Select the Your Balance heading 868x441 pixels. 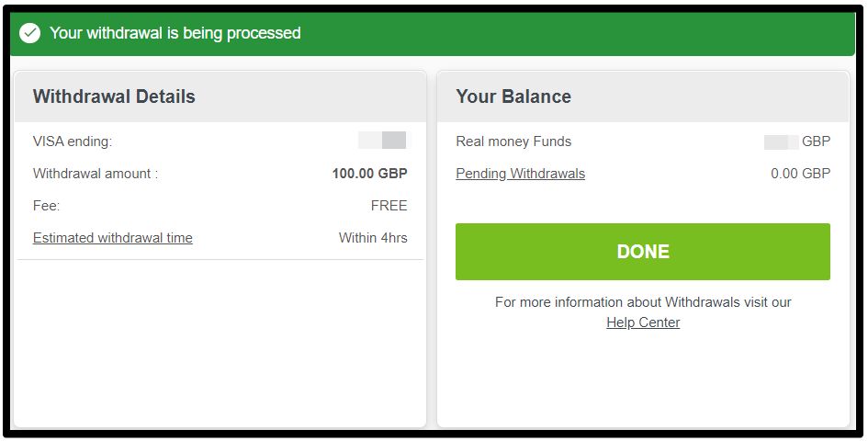click(x=513, y=96)
